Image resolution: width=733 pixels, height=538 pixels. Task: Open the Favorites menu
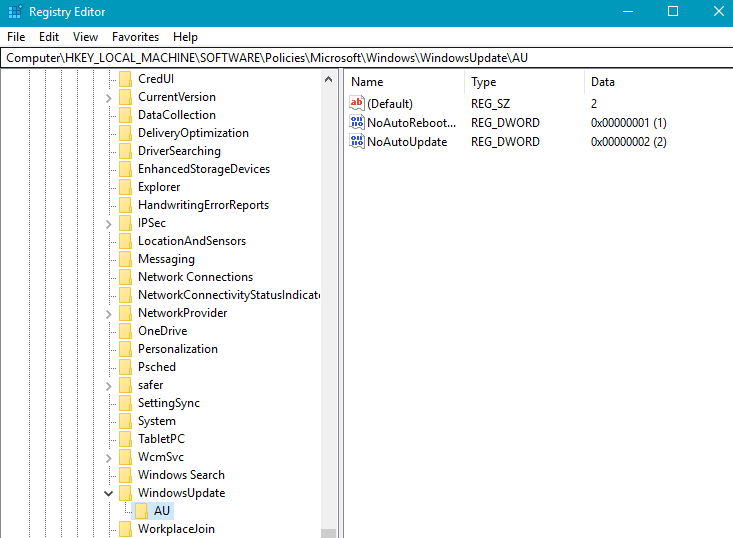point(135,36)
